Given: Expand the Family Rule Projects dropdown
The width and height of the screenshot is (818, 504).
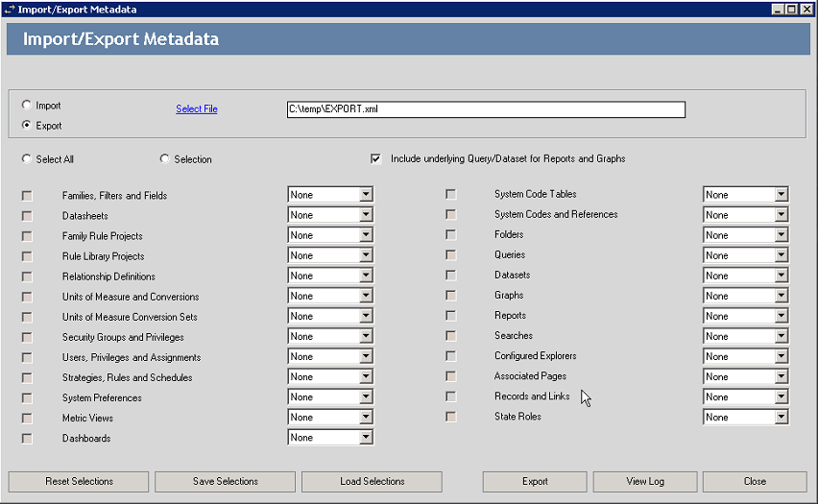Looking at the screenshot, I should (330, 235).
